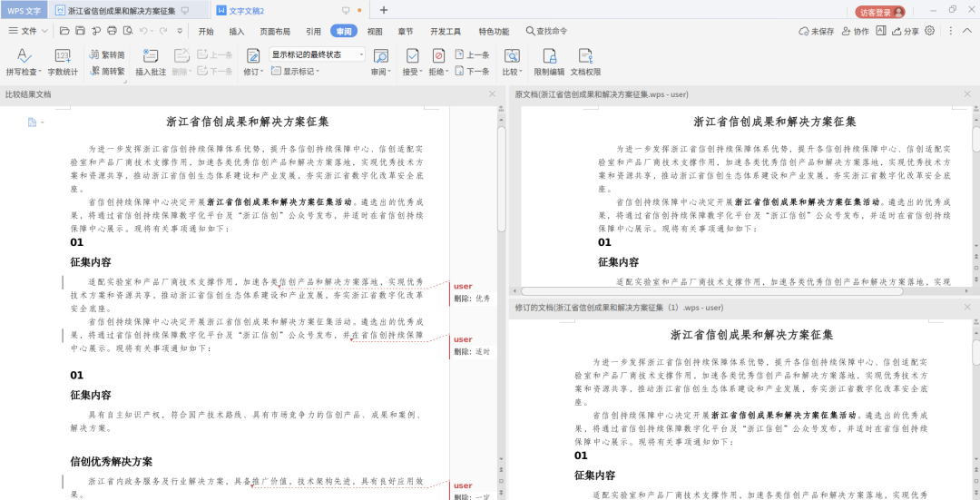This screenshot has width=980, height=500.
Task: Convert text with 繁转简
Action: click(x=107, y=55)
